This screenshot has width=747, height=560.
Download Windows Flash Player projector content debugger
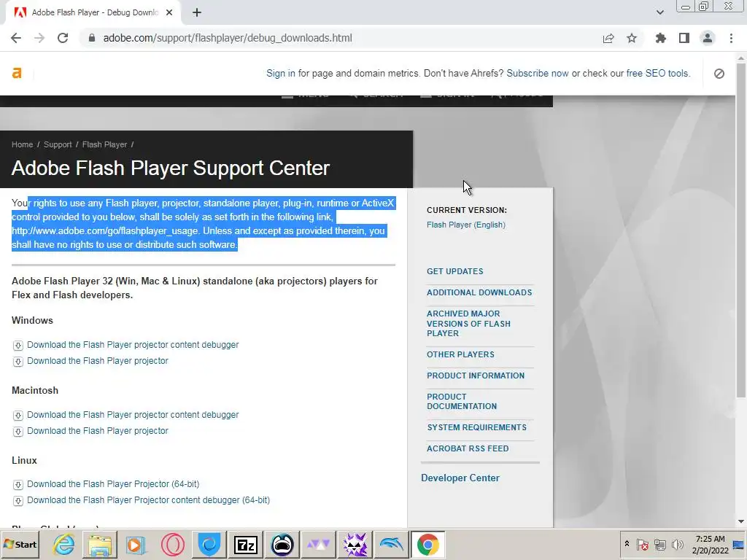(x=133, y=345)
